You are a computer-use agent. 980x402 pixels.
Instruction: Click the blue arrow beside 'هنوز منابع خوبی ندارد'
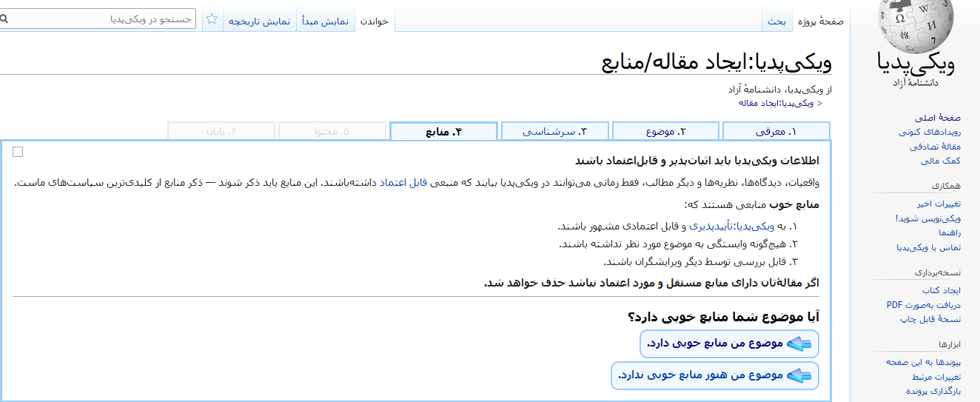799,375
